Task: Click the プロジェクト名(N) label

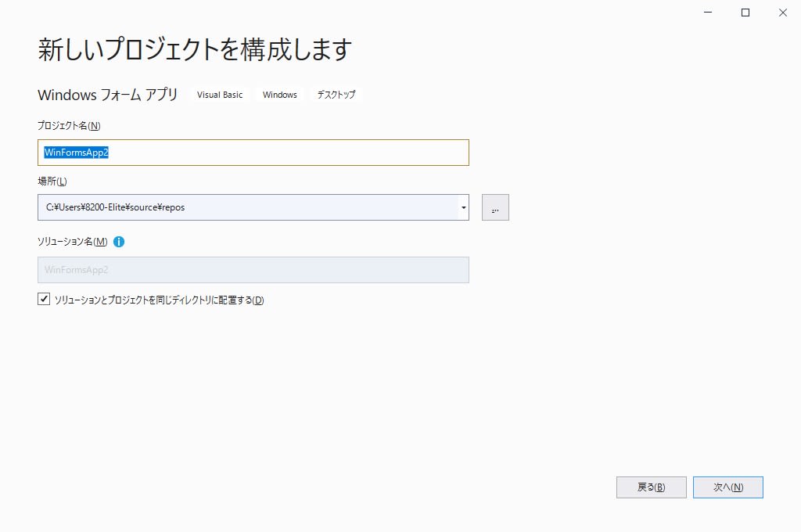Action: (69, 125)
